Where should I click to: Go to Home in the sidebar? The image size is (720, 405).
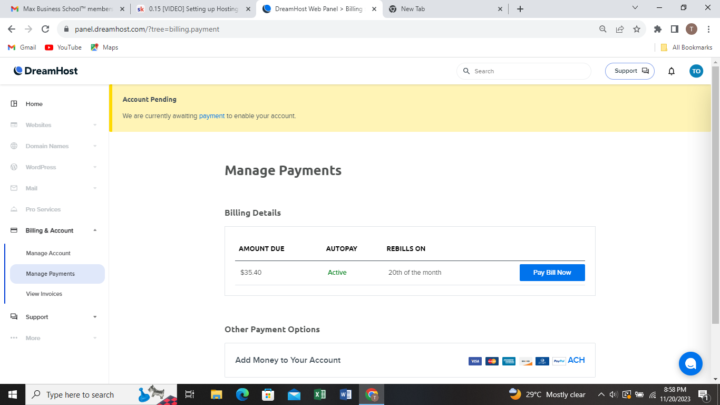coord(34,104)
